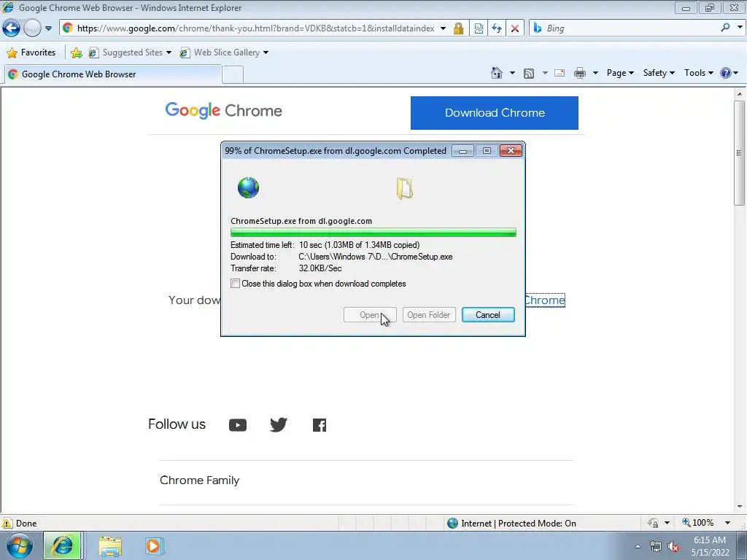Click the Print icon
This screenshot has height=560, width=747.
[580, 73]
